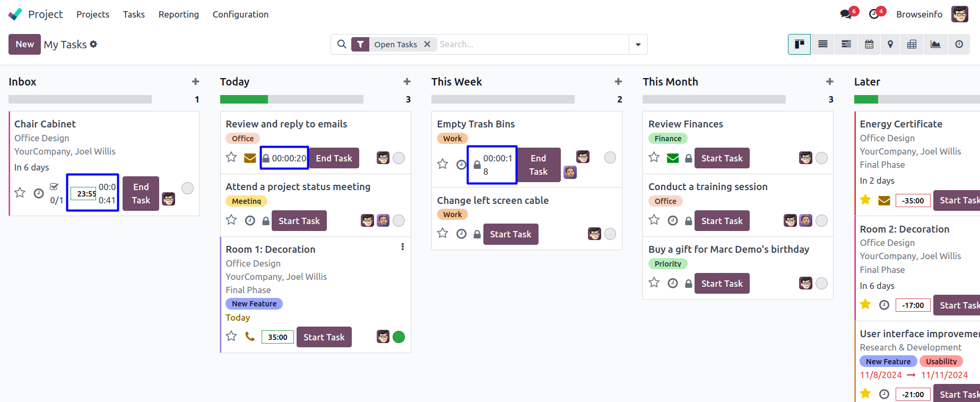Start Task on Attend a project status meeting
The height and width of the screenshot is (402, 980).
click(x=299, y=221)
